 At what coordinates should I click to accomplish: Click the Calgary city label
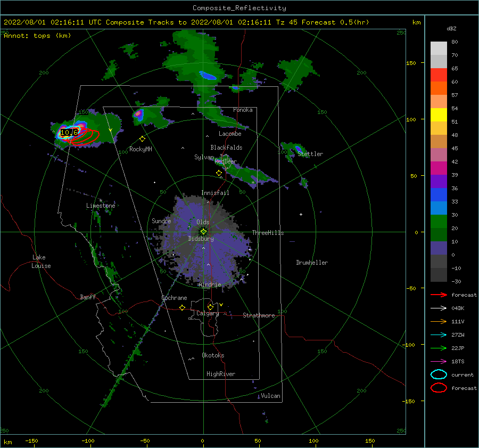click(x=208, y=313)
